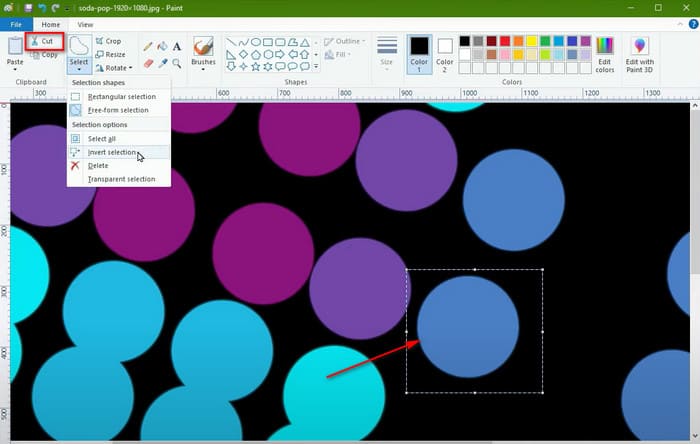Pick the yellow color swatch
Viewport: 700px width, 444px height.
pyautogui.click(x=532, y=41)
